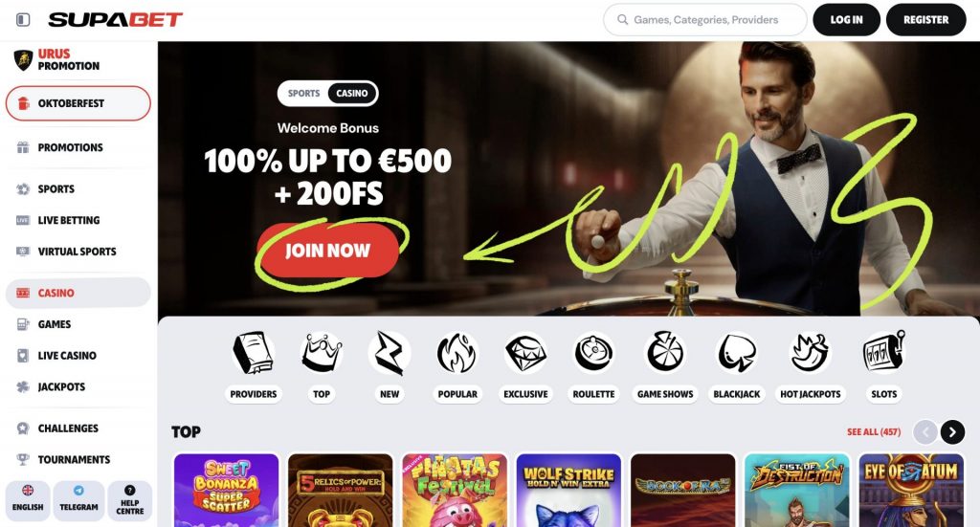Click the red Join Now button
This screenshot has width=980, height=527.
pos(327,251)
